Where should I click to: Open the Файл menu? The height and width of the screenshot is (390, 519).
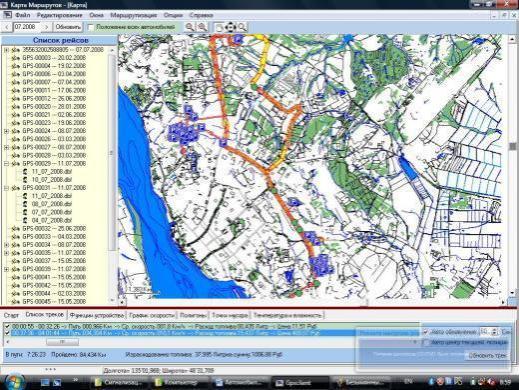point(22,15)
